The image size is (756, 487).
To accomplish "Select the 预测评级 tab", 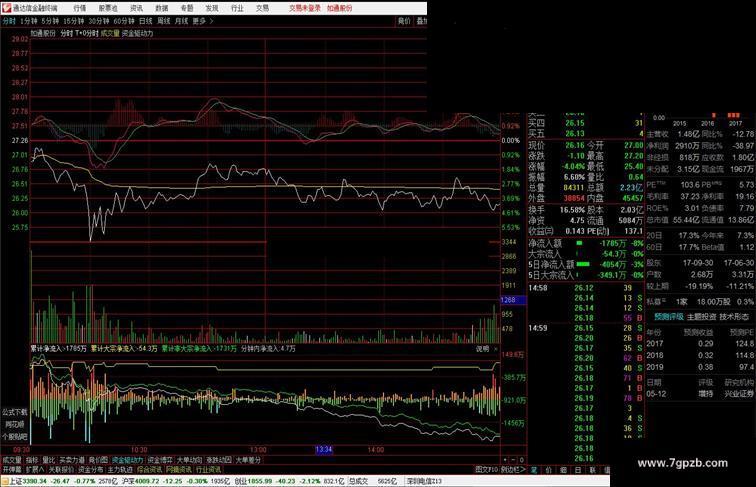I will pos(669,317).
